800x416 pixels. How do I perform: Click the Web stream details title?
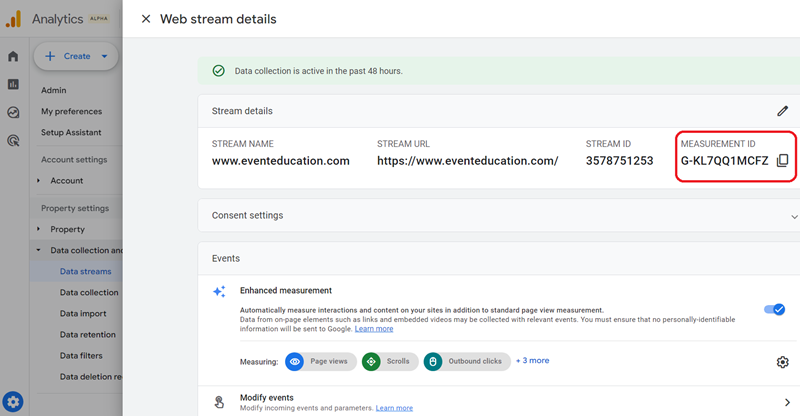click(x=218, y=19)
